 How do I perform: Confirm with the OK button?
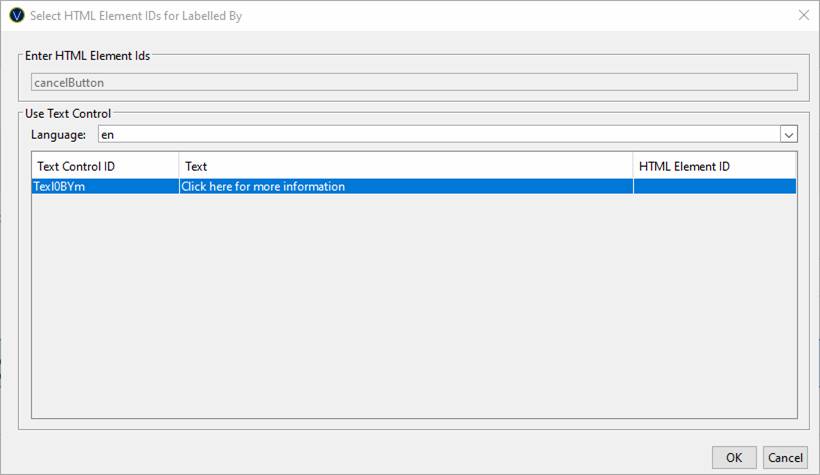coord(734,458)
